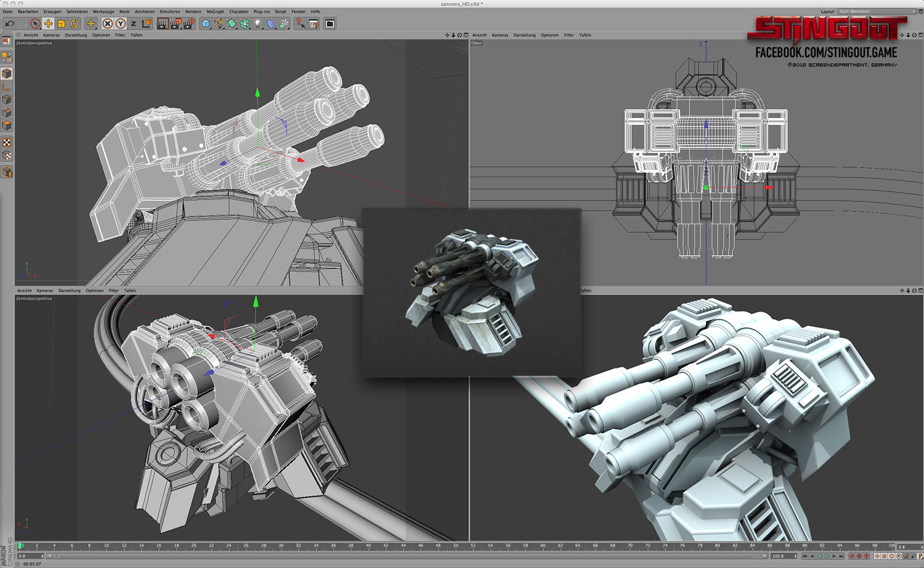Click the timeline preview range slider bar
Viewport: 924px width, 568px height.
[407, 556]
